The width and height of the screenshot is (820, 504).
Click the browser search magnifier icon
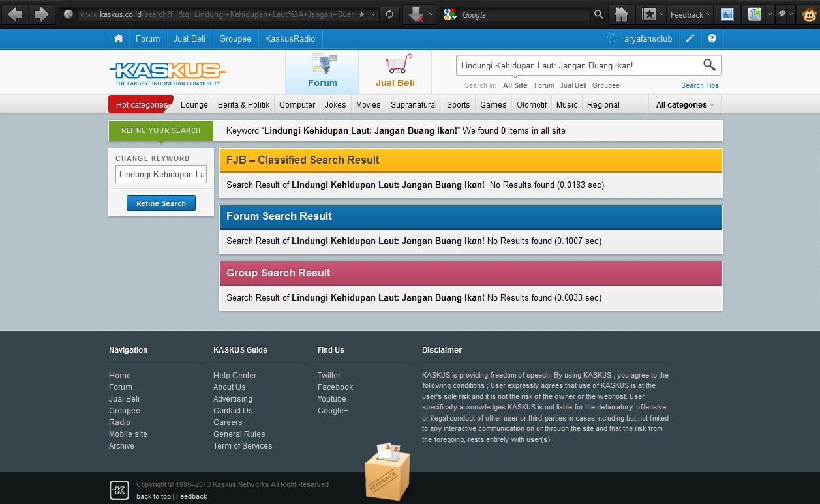pyautogui.click(x=598, y=14)
